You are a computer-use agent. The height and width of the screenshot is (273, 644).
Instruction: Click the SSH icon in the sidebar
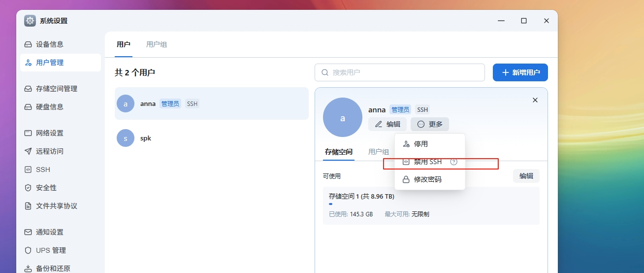[28, 170]
